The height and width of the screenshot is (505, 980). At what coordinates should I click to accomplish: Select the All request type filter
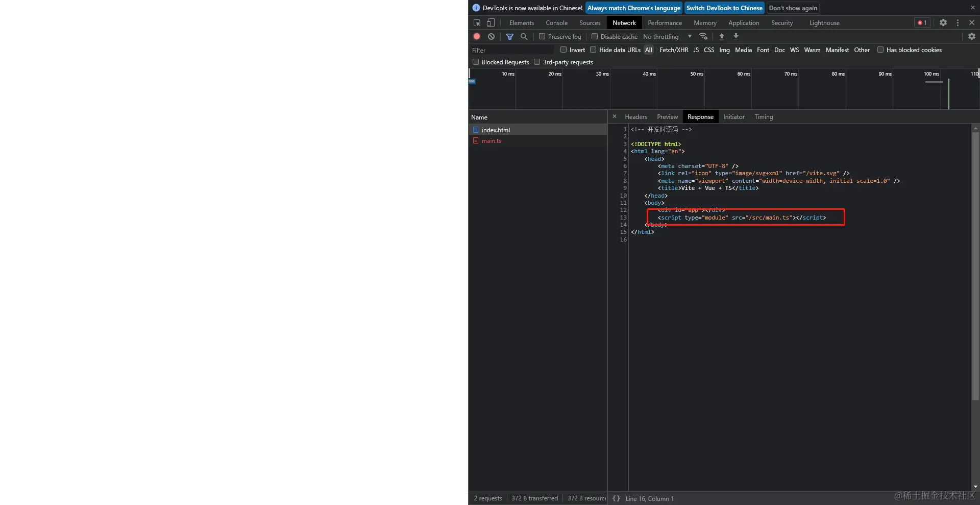649,50
